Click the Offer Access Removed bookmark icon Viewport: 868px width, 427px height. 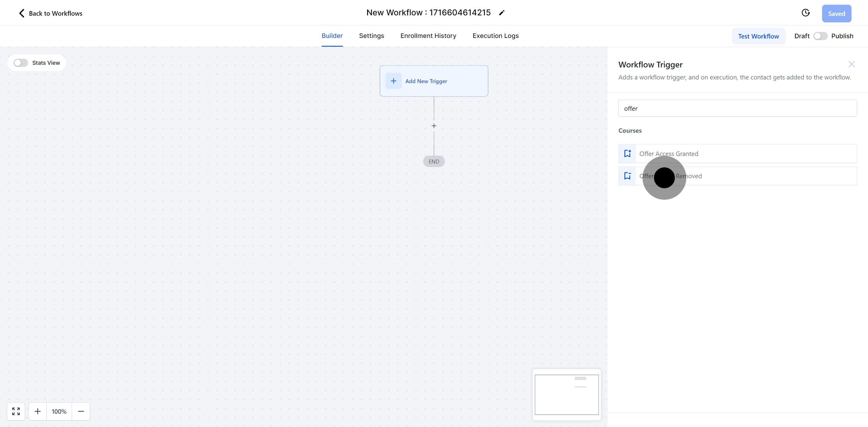tap(627, 176)
